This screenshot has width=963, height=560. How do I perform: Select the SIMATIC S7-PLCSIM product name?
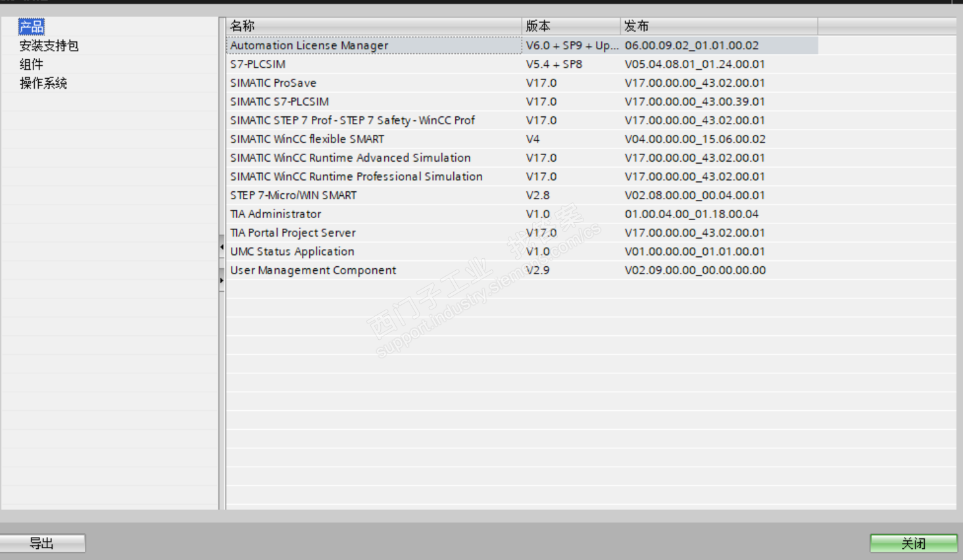click(x=280, y=102)
